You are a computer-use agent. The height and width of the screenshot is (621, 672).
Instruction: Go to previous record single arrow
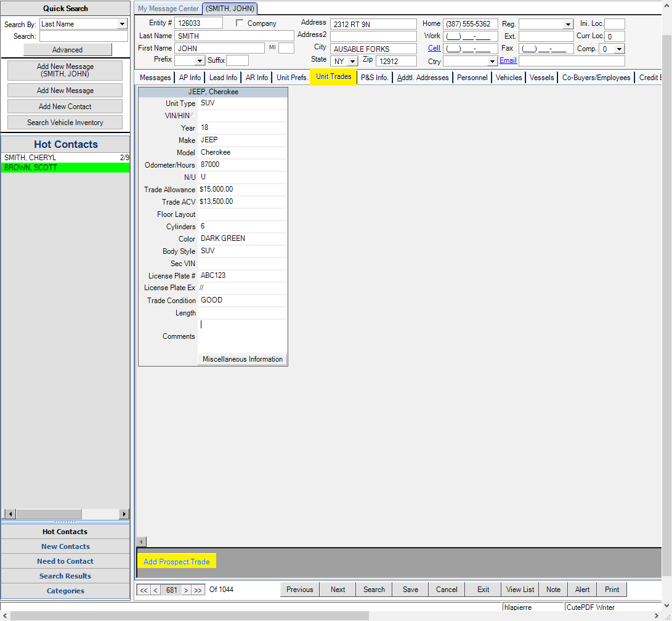coord(155,590)
